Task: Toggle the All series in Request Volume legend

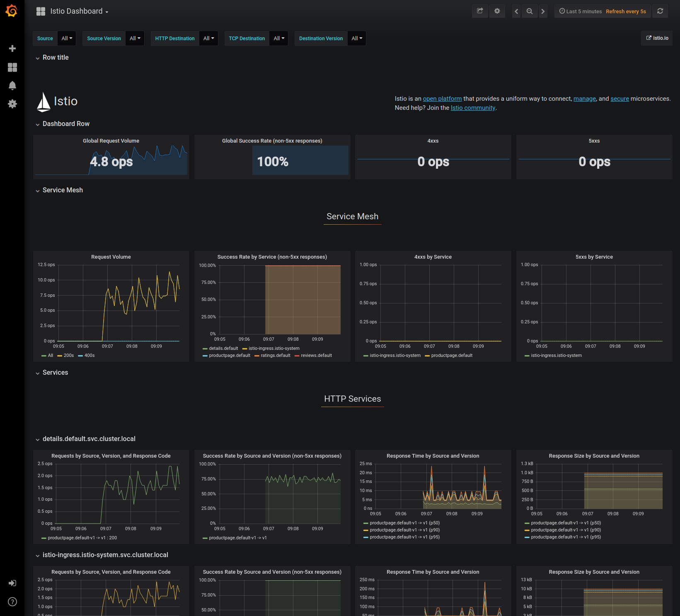Action: pos(51,356)
